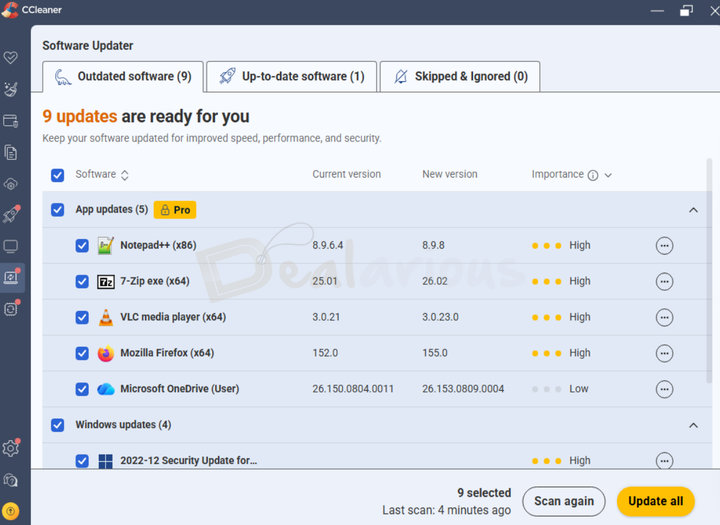The width and height of the screenshot is (720, 525).
Task: Open the sidebar icon below Options gear
Action: tap(11, 480)
